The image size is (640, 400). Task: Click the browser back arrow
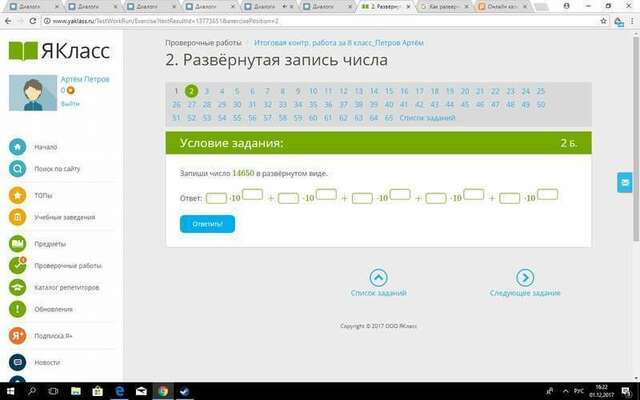[x=8, y=21]
